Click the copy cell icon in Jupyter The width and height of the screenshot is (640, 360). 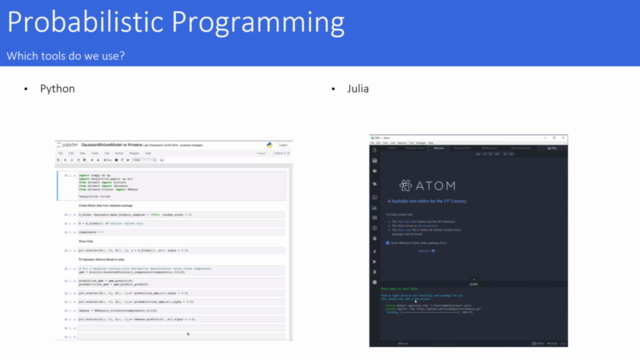78,160
